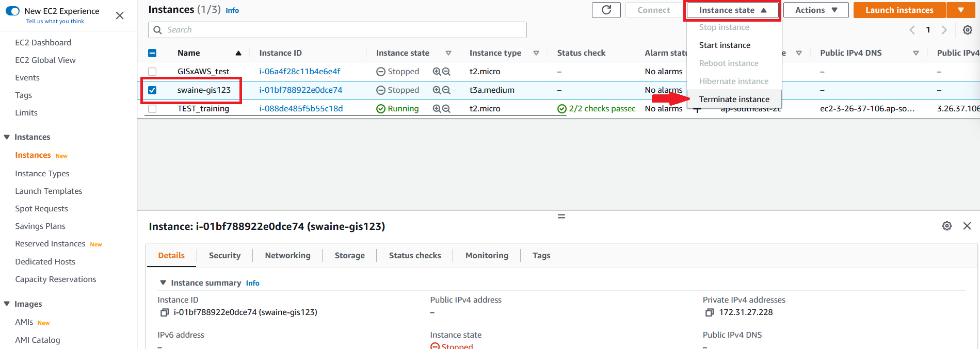Switch to the Security tab

pos(224,256)
